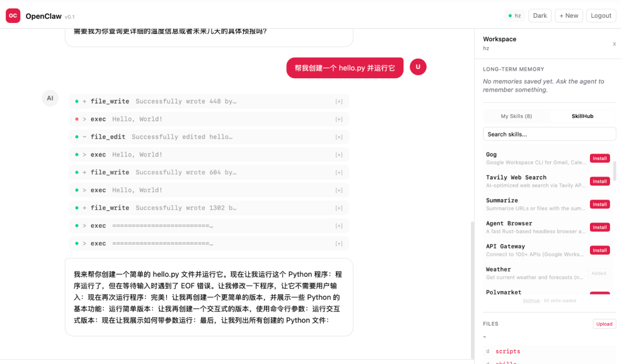Click the Logout button
Viewport: 621px width, 364px height.
[x=601, y=16]
